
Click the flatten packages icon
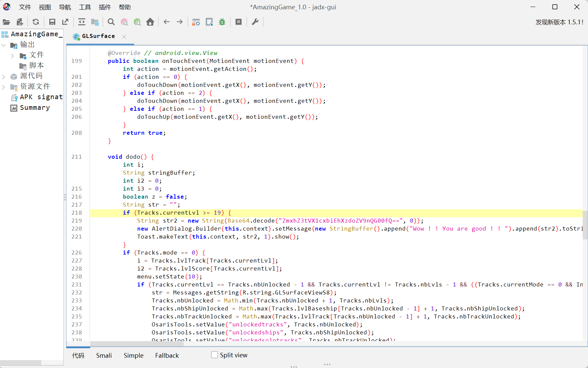[x=95, y=22]
